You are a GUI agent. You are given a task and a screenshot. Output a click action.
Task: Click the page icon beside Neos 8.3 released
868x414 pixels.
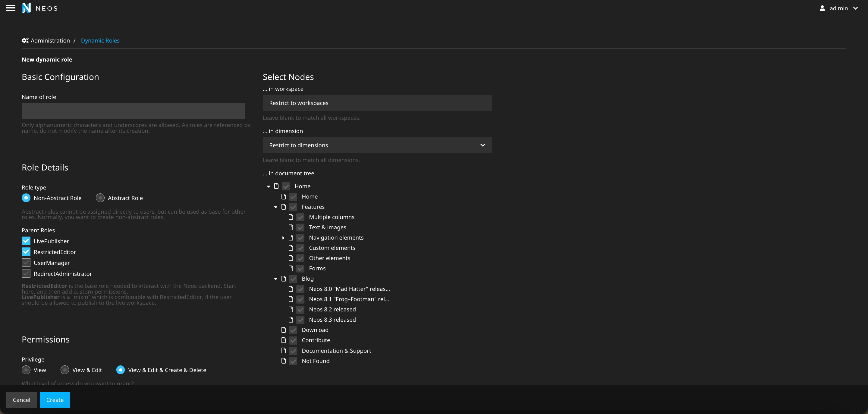[x=291, y=320]
